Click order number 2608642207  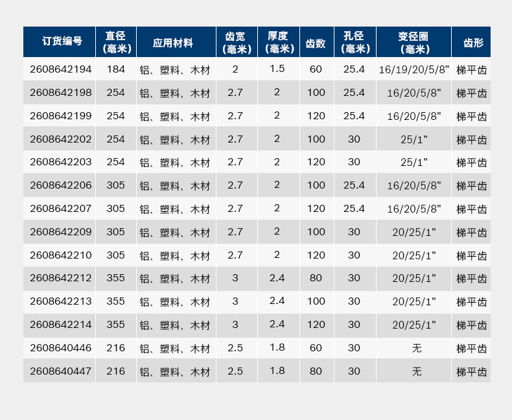click(x=60, y=209)
